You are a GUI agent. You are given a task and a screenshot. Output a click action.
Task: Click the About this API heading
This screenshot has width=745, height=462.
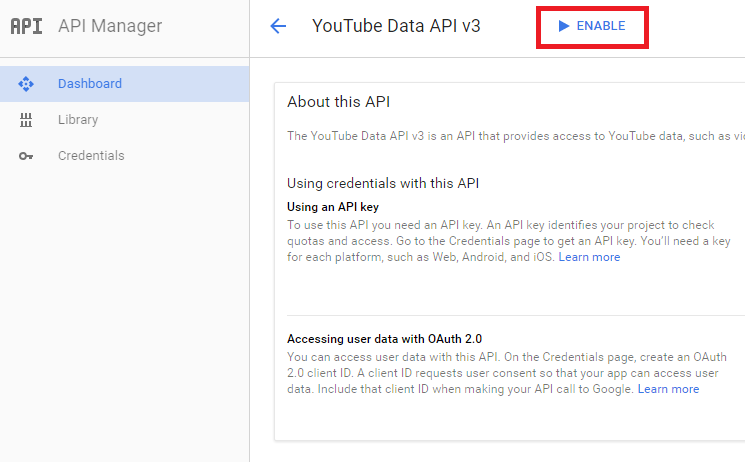pos(338,102)
